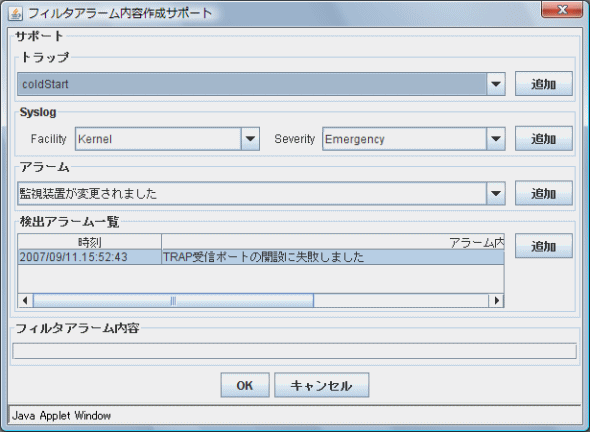Click the arrow of the coldStart combo box
The height and width of the screenshot is (432, 590).
496,84
